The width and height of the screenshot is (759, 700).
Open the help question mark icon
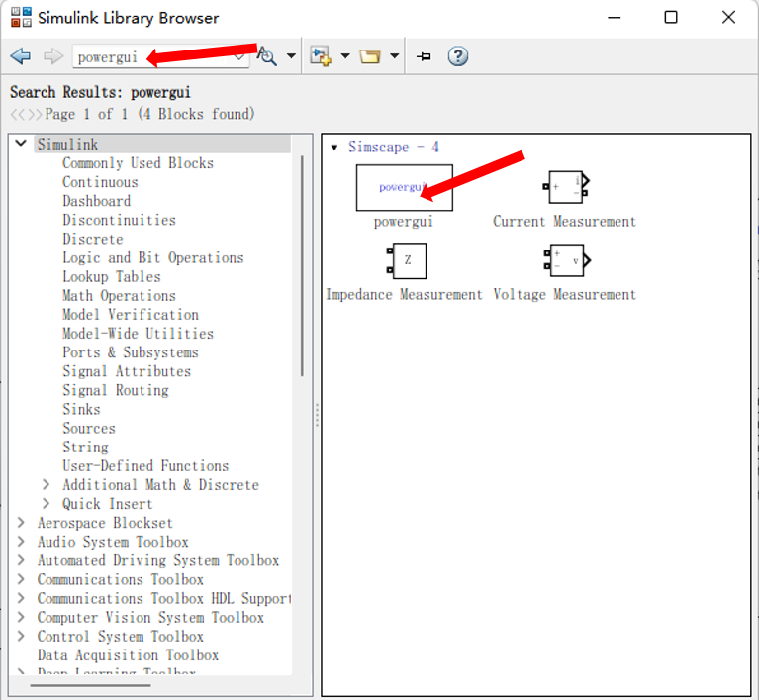457,56
